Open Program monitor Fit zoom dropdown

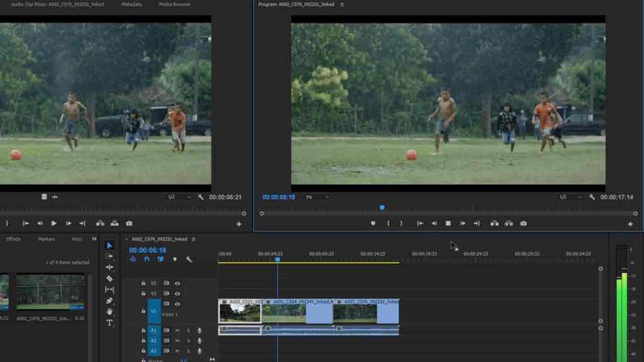318,197
